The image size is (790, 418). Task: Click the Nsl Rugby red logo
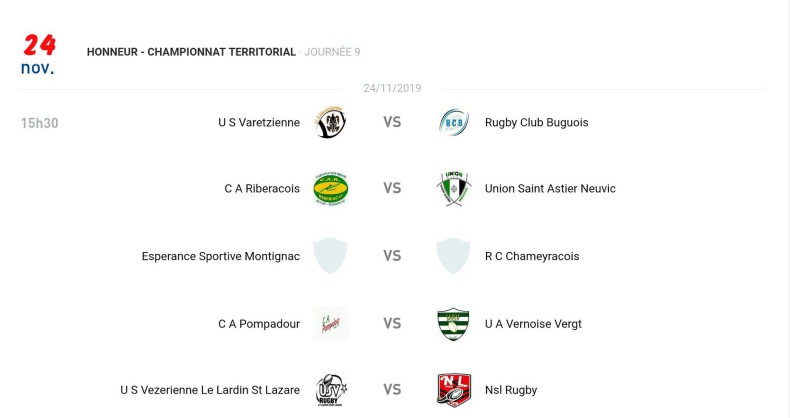pos(453,390)
